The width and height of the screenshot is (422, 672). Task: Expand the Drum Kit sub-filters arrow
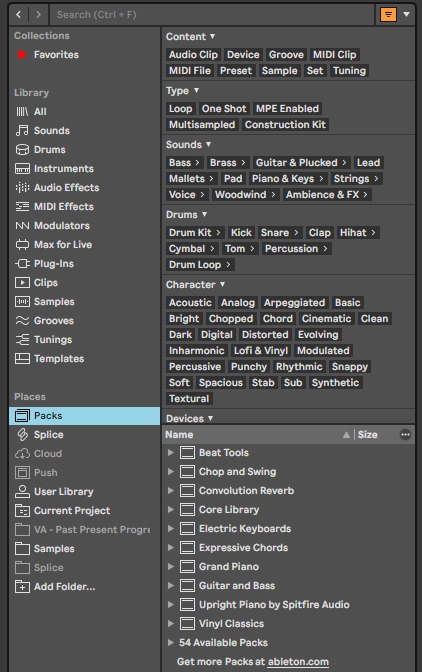pyautogui.click(x=218, y=233)
